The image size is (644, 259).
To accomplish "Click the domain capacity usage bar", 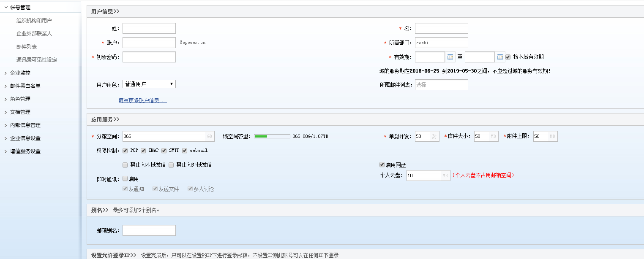I will click(x=272, y=136).
